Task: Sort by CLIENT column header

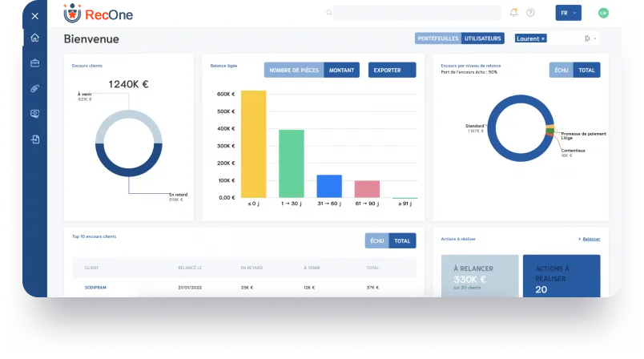Action: coord(91,268)
